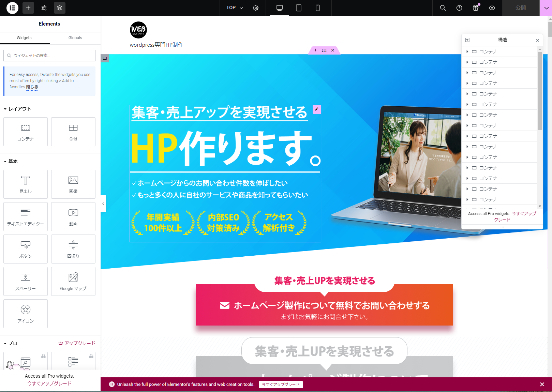Switch to the Globals tab
Viewport: 552px width, 392px height.
tap(75, 38)
